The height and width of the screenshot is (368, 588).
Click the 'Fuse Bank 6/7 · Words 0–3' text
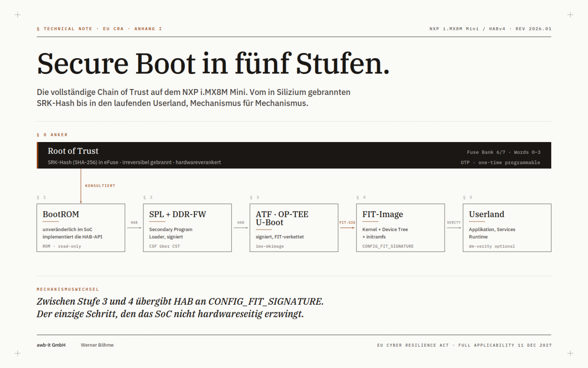pyautogui.click(x=503, y=152)
